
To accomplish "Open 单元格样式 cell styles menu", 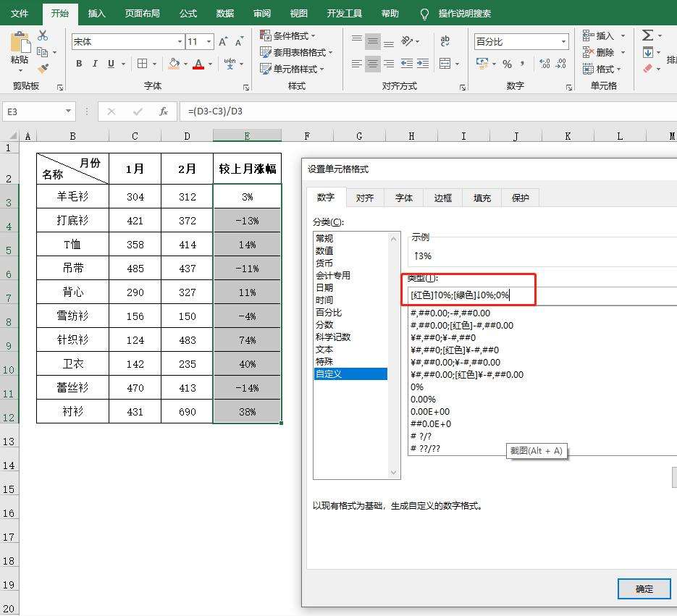I will click(292, 69).
